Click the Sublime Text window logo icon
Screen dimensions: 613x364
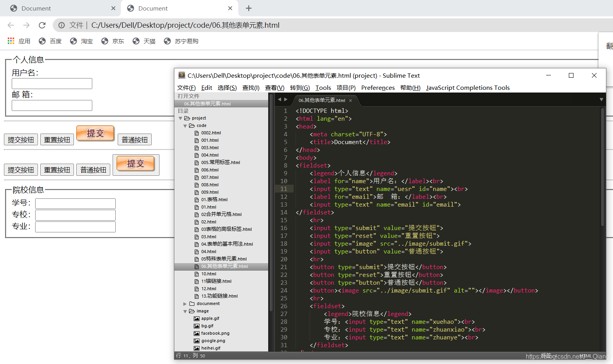click(x=181, y=75)
